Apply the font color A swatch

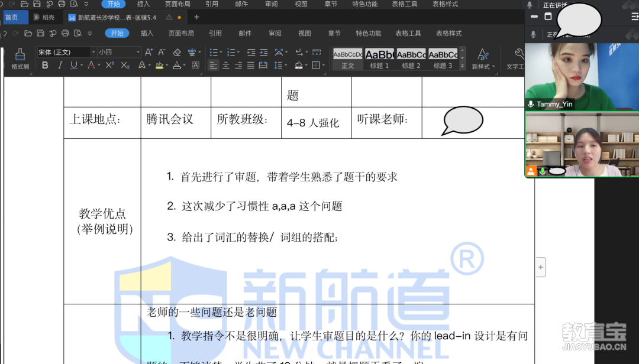[177, 65]
